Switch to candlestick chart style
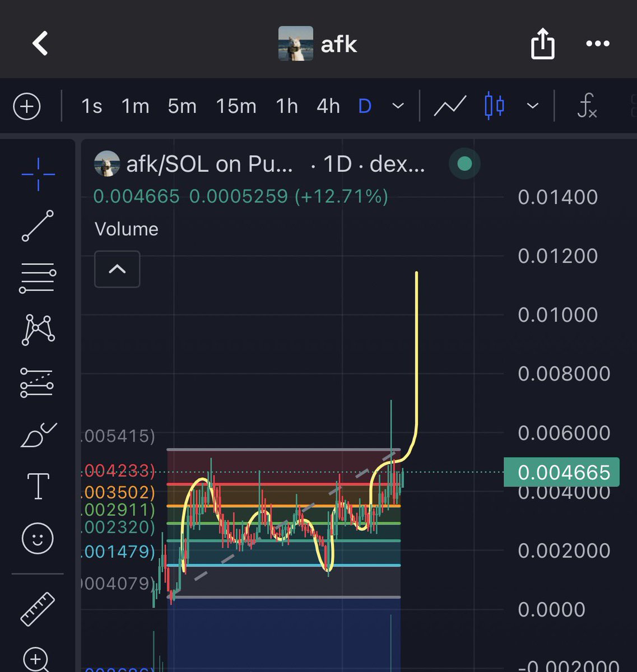 pos(494,106)
